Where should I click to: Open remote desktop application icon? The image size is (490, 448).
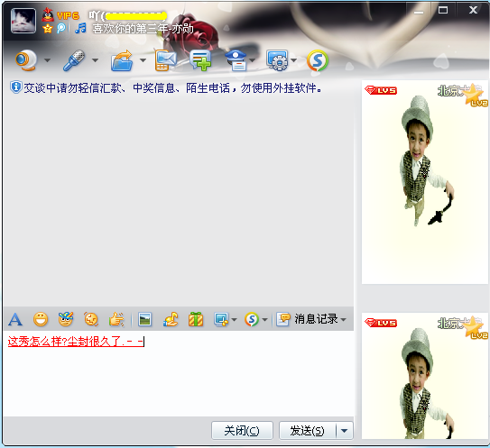pyautogui.click(x=278, y=60)
